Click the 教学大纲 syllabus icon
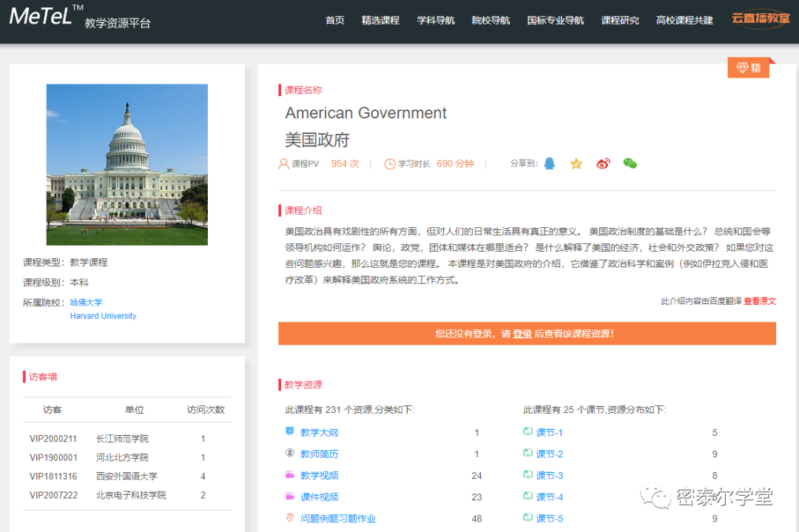Screen dimensions: 799x532 290,431
